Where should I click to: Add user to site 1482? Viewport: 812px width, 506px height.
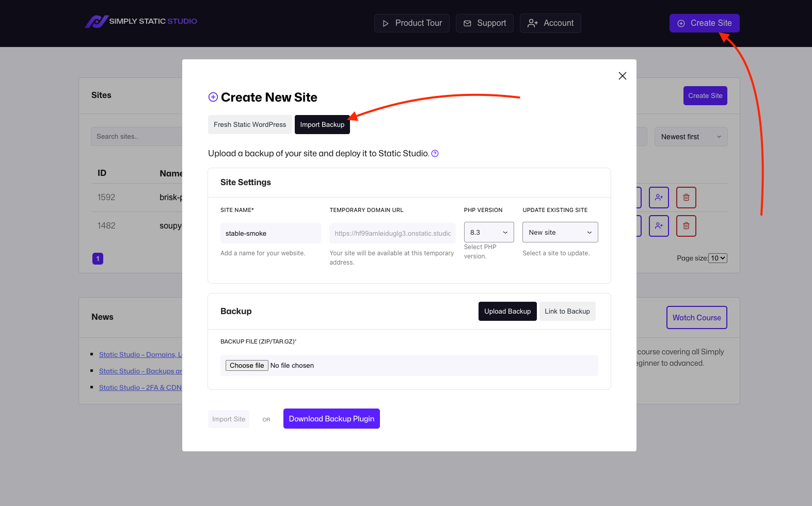659,226
